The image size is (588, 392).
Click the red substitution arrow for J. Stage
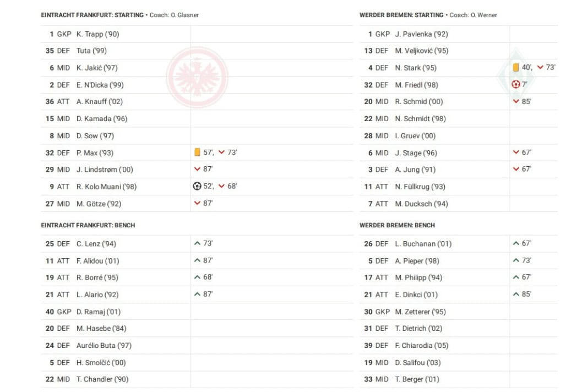516,153
